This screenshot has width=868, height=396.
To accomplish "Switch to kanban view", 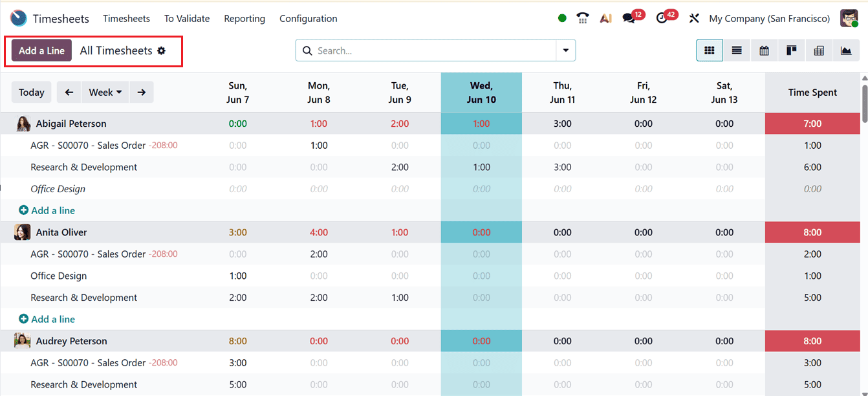I will (x=791, y=50).
